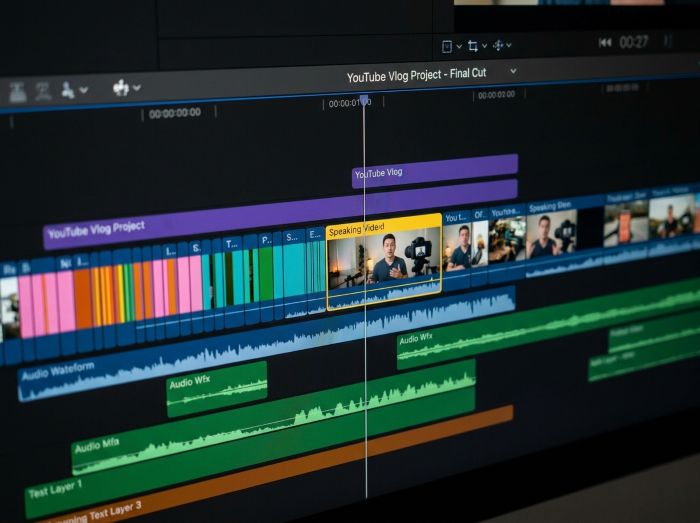
Task: Click the first icon in the timeline toolbar
Action: pyautogui.click(x=18, y=92)
